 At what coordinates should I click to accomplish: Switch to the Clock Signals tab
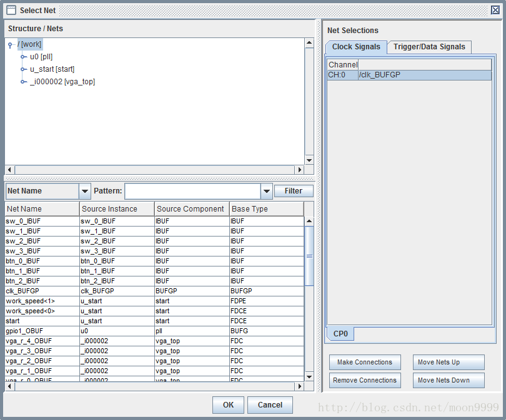pyautogui.click(x=356, y=47)
